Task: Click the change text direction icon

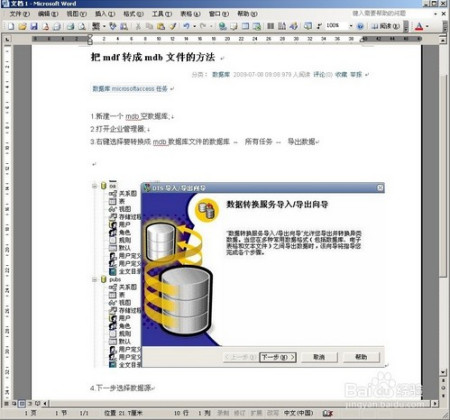Action: pos(282,26)
